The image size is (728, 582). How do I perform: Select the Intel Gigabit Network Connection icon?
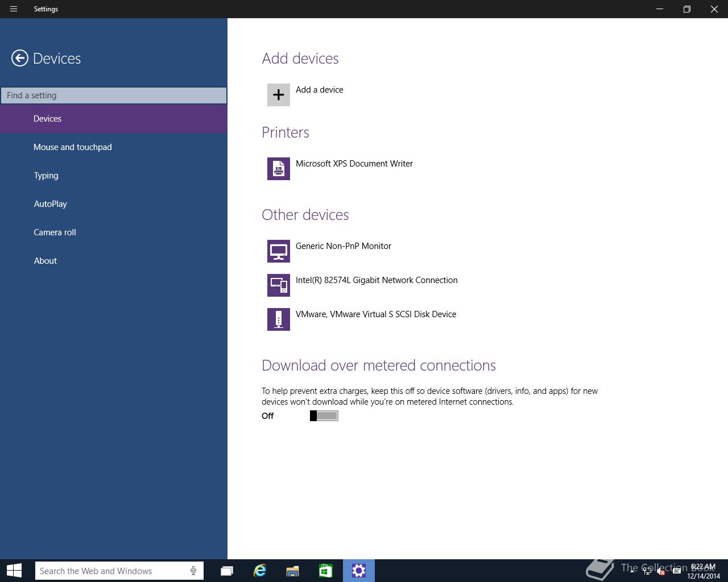click(279, 285)
